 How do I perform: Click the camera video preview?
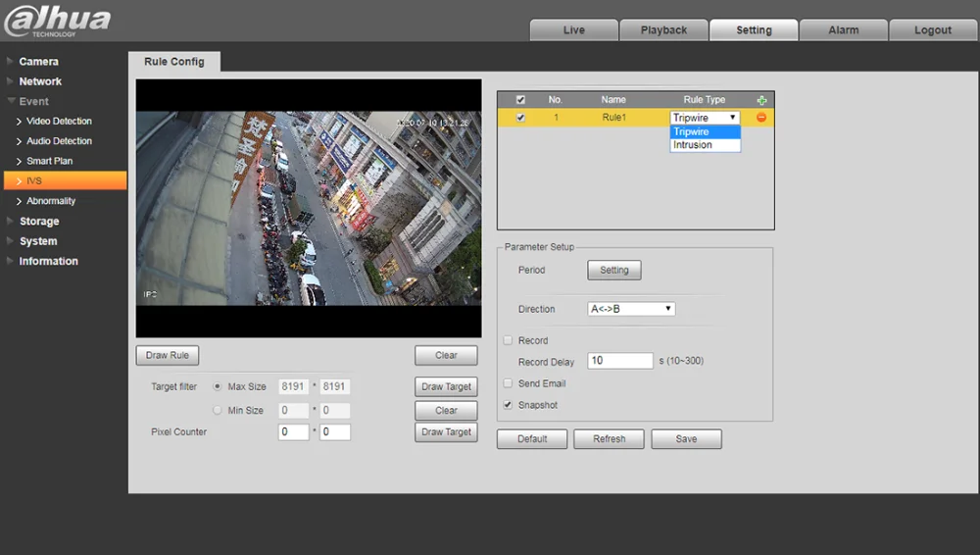coord(309,208)
